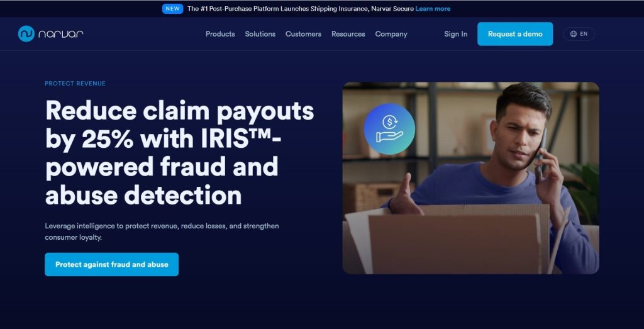Click the blue NEW badge
Viewport: 644px width, 329px height.
click(x=172, y=9)
